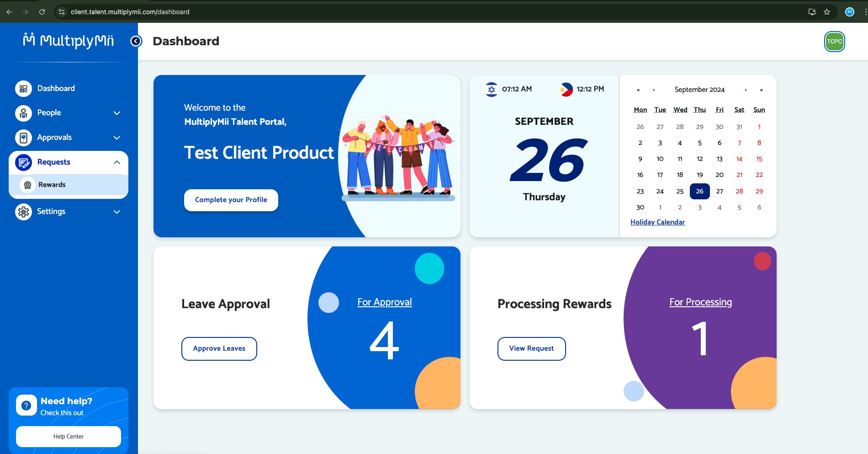Click the Approvals sidebar icon

tap(23, 138)
